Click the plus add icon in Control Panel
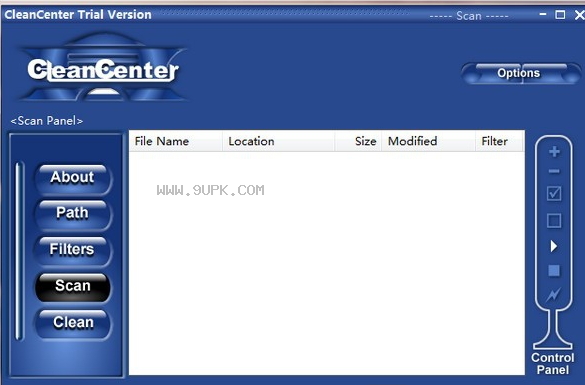This screenshot has width=585, height=385. pyautogui.click(x=554, y=151)
